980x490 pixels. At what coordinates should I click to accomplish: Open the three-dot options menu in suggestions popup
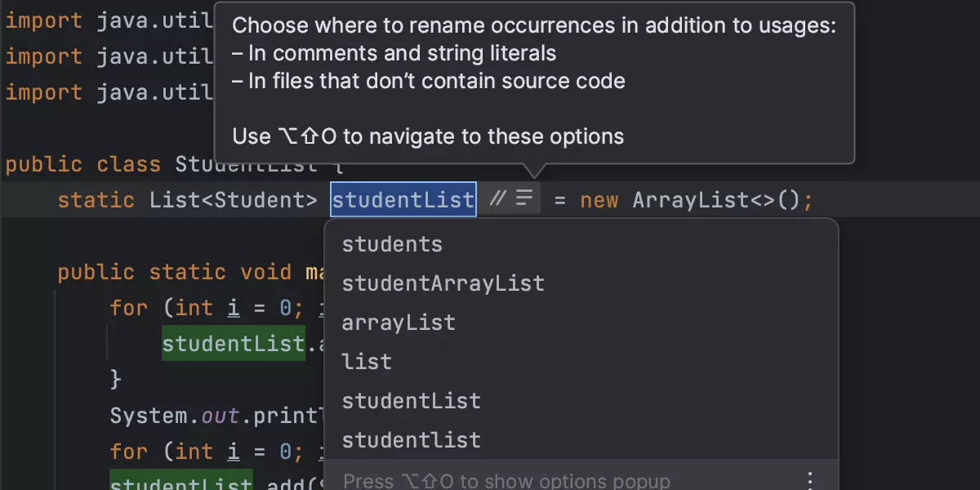tap(809, 479)
